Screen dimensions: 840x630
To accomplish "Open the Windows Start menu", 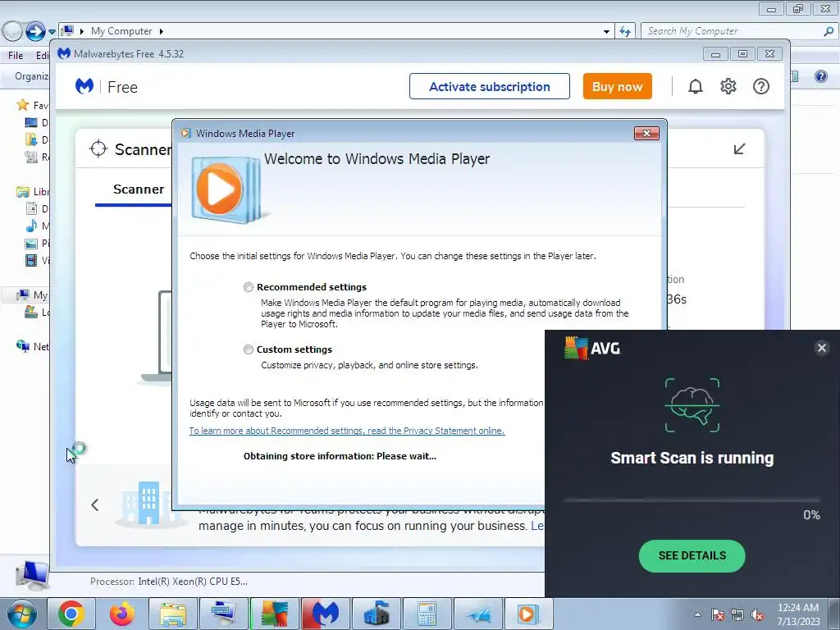I will (22, 614).
